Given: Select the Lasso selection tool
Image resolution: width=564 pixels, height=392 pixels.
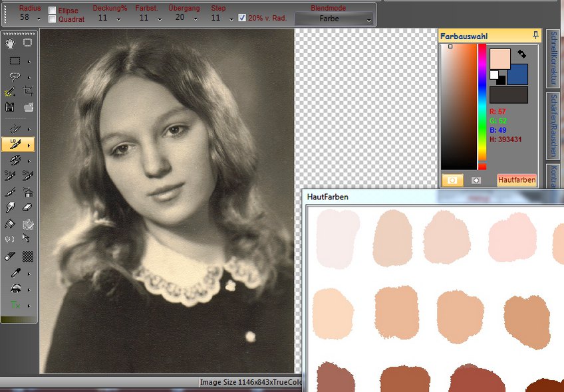Looking at the screenshot, I should pos(14,77).
